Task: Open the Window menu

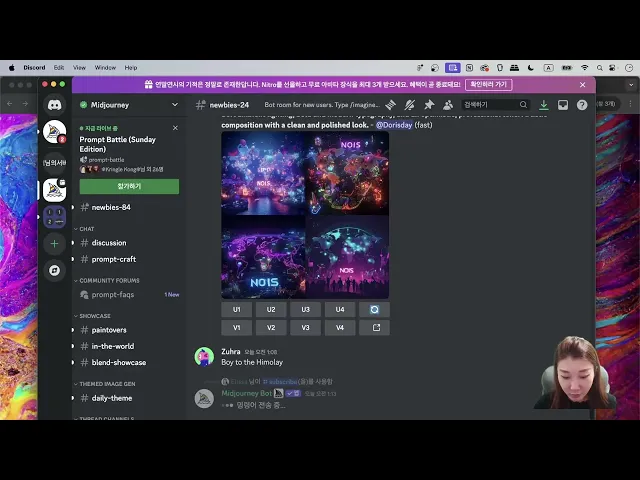Action: pos(105,68)
